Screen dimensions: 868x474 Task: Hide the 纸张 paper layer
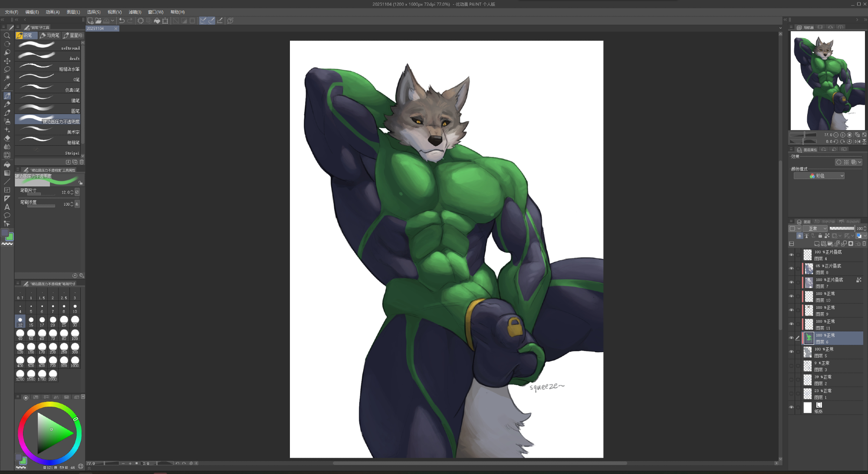[791, 408]
